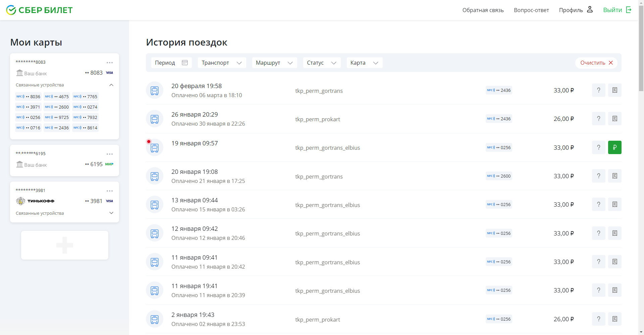Open help for 12 января 09:42 trip

[x=598, y=233]
